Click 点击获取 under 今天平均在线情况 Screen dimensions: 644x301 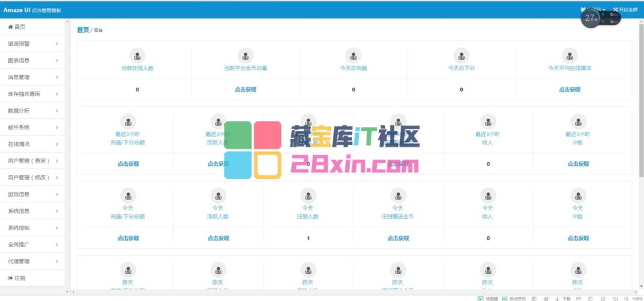570,89
